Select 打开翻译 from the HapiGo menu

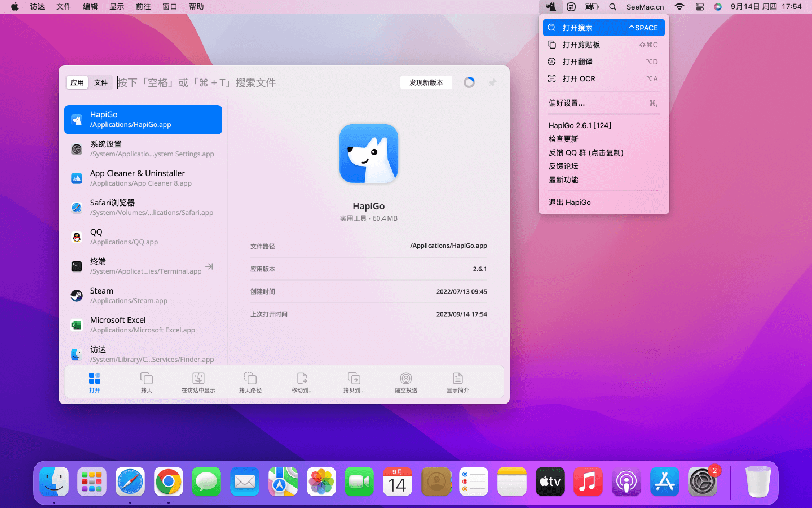pos(577,62)
